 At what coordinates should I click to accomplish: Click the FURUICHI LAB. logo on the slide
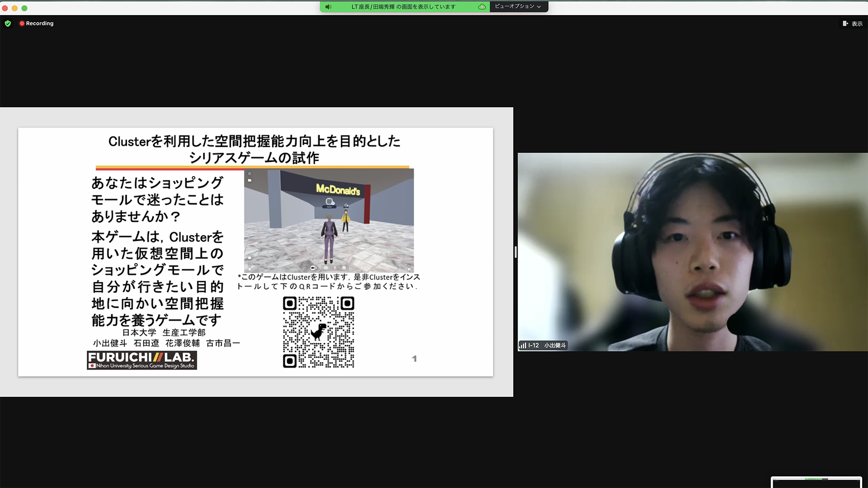click(142, 360)
